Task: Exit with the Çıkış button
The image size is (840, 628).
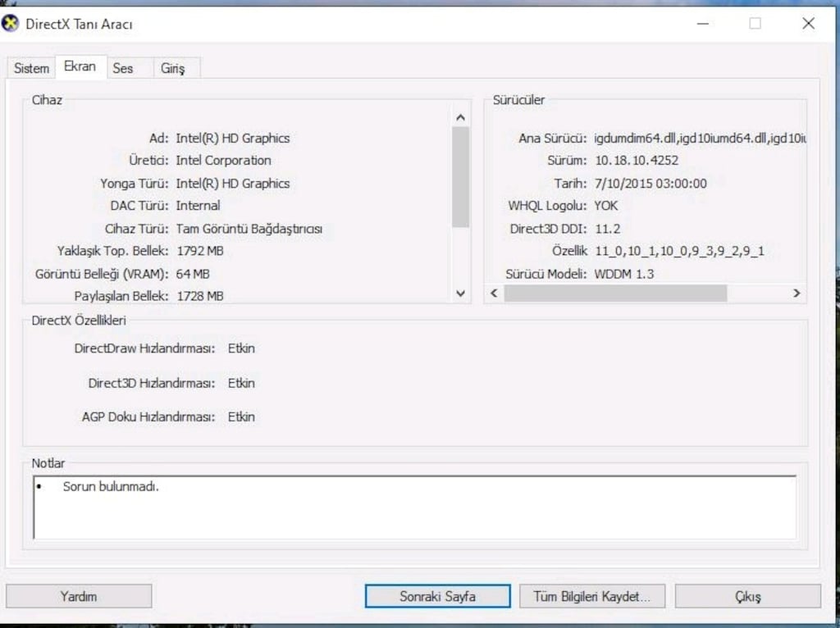Action: pyautogui.click(x=748, y=596)
